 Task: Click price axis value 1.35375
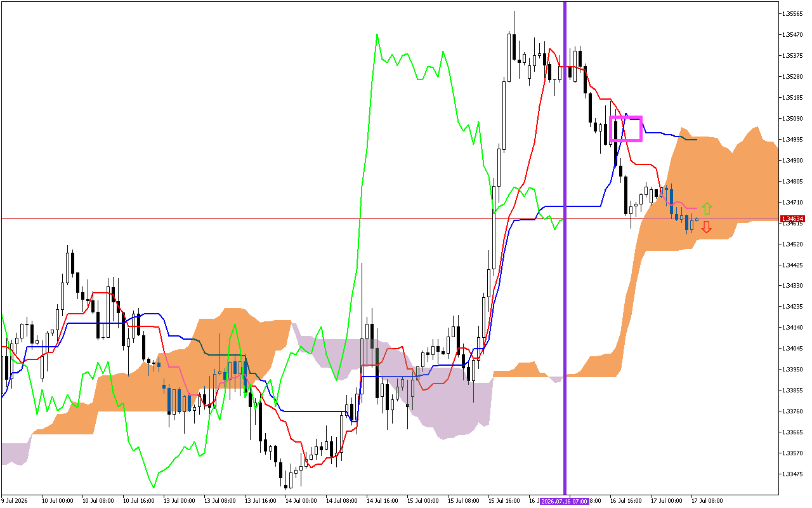point(793,55)
